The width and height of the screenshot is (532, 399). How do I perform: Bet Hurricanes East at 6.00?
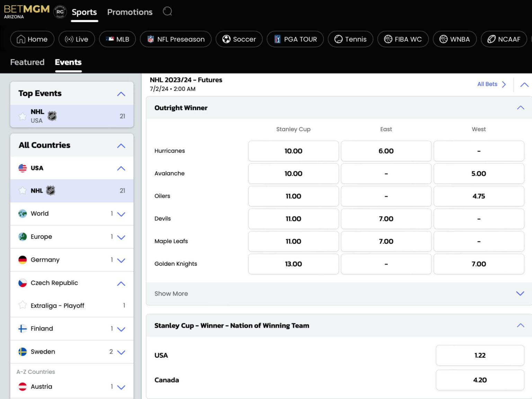[386, 151]
